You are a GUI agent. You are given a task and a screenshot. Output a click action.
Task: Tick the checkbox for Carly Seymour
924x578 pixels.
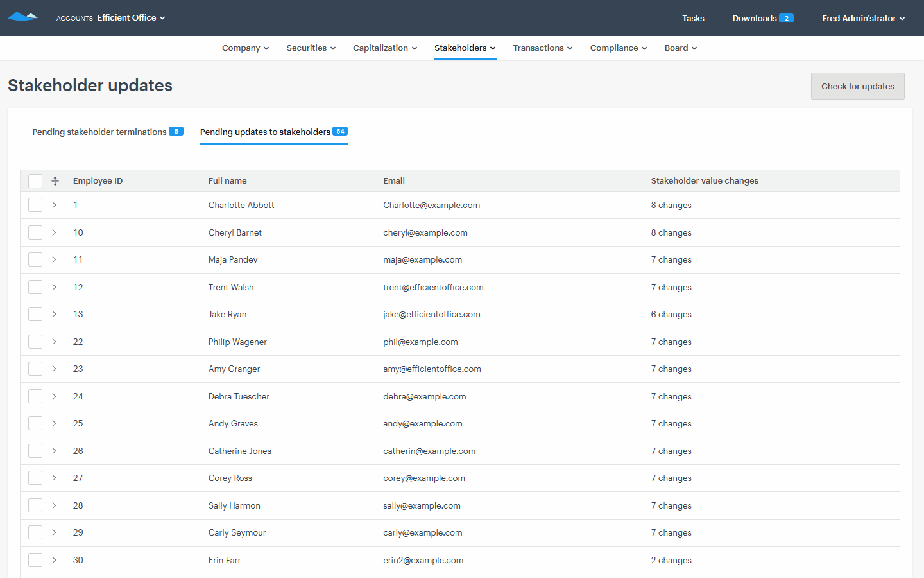(35, 532)
